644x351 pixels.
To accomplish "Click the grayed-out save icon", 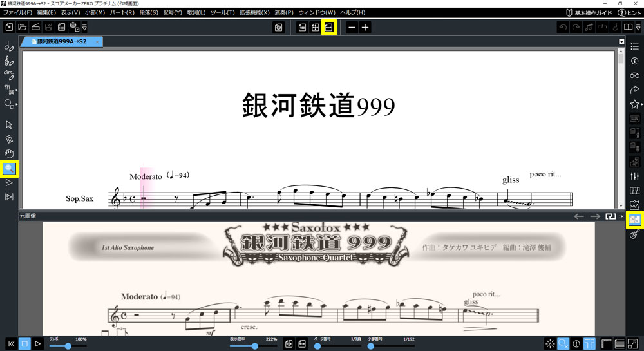I will (x=48, y=28).
